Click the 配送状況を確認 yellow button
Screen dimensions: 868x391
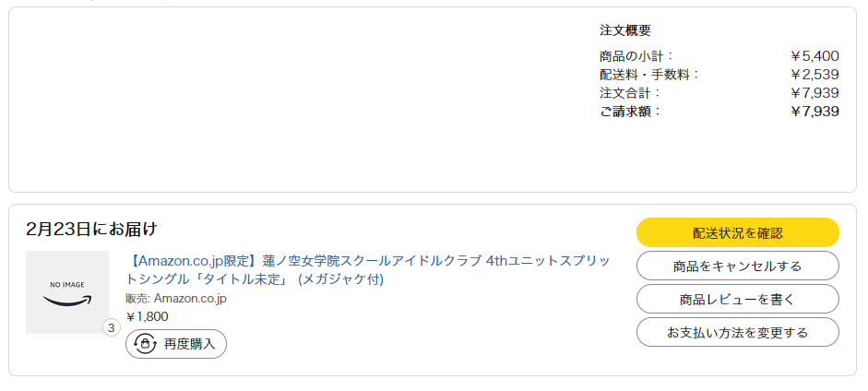pyautogui.click(x=737, y=232)
